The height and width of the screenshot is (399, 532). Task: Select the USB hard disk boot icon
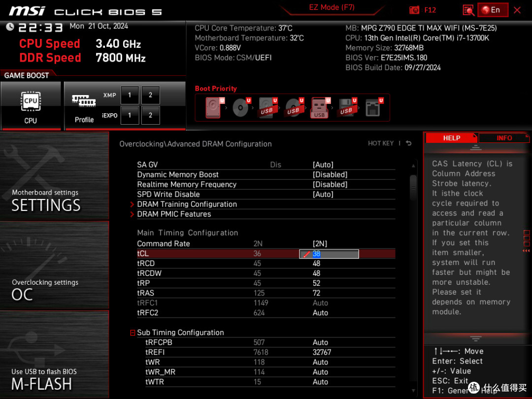pos(267,107)
